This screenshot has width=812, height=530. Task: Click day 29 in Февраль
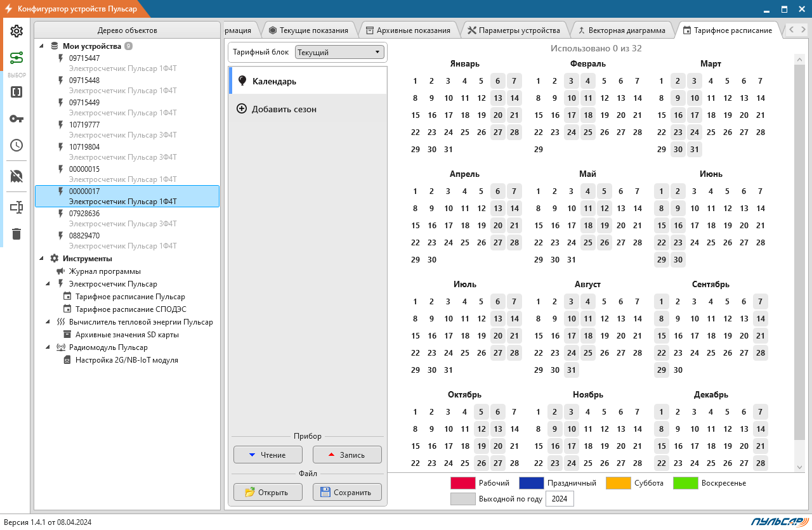point(539,150)
